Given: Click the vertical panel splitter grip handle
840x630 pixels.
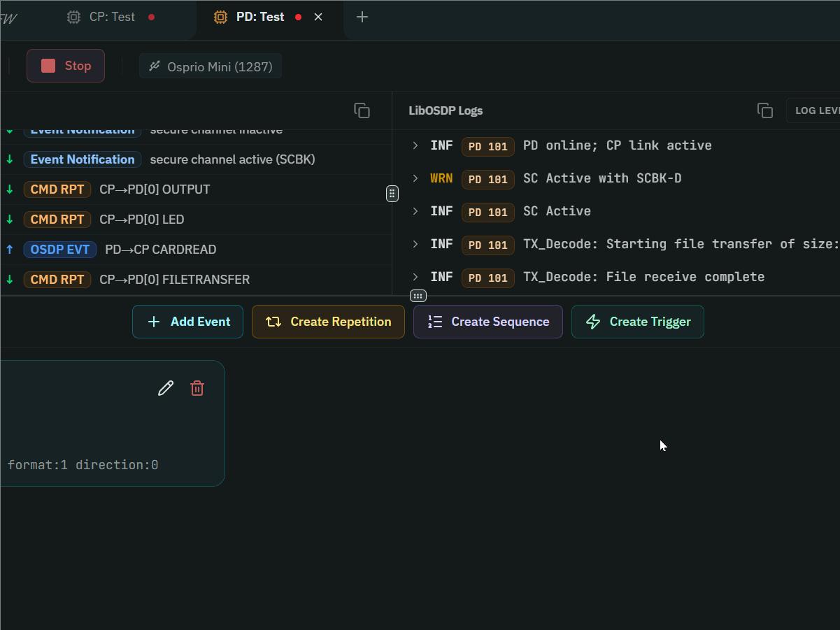Looking at the screenshot, I should pos(392,194).
